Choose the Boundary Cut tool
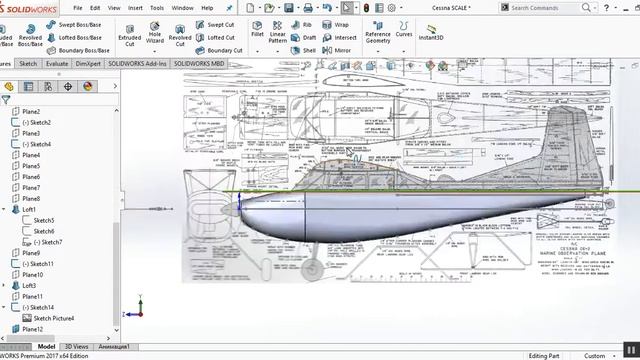This screenshot has height=360, width=640. pyautogui.click(x=219, y=51)
